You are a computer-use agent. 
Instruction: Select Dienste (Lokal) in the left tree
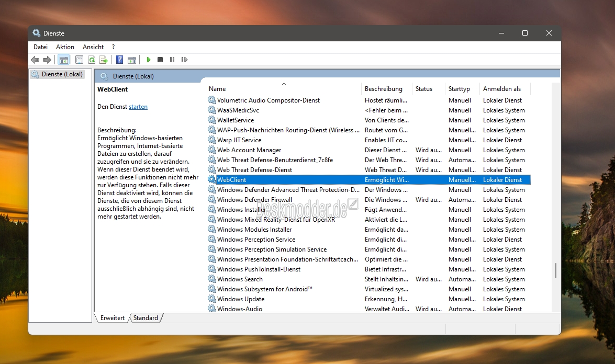(62, 74)
